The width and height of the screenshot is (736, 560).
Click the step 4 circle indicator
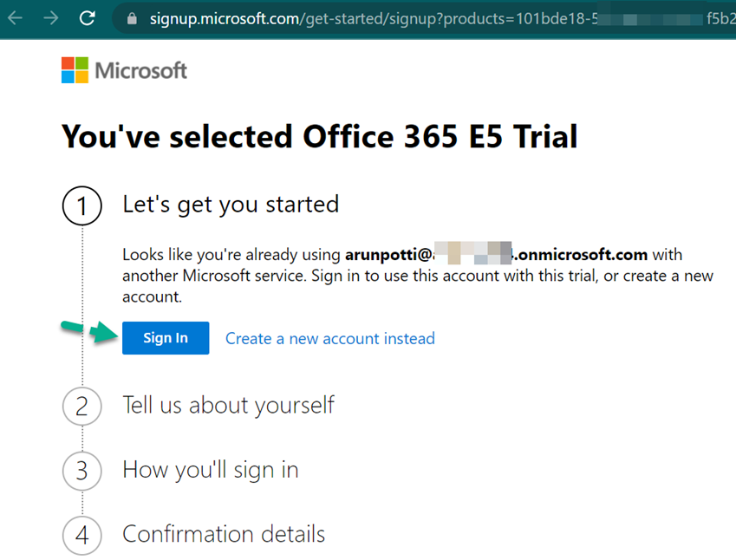pos(82,535)
